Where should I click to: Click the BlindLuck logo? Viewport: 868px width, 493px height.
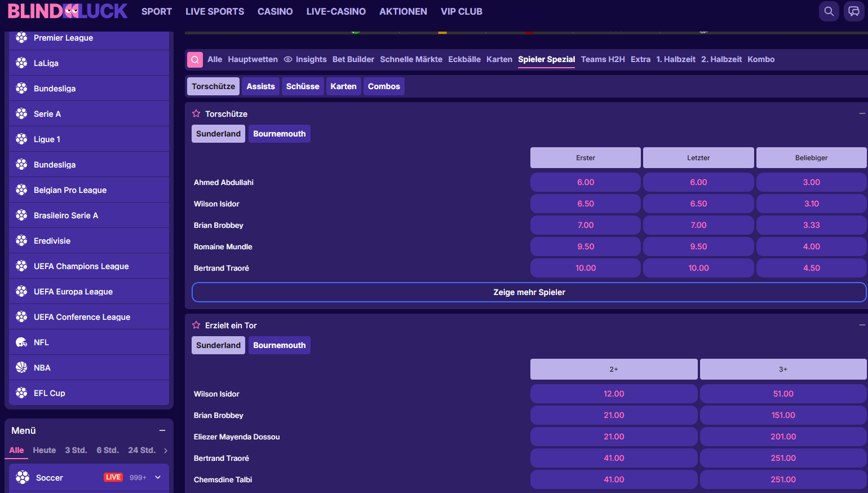[x=68, y=11]
